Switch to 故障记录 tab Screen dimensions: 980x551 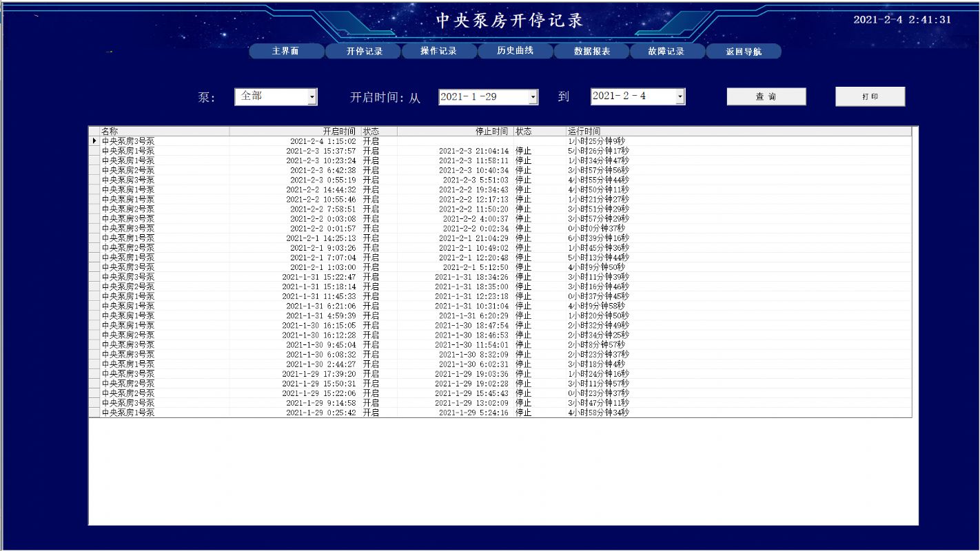pyautogui.click(x=667, y=51)
